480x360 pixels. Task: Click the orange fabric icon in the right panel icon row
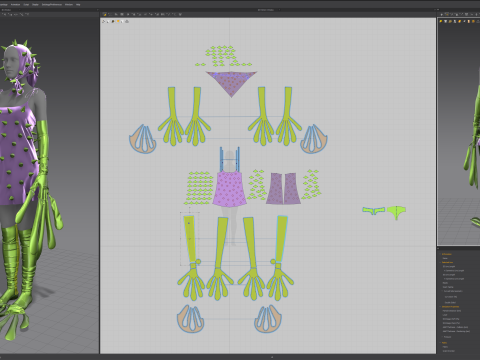pos(459,21)
